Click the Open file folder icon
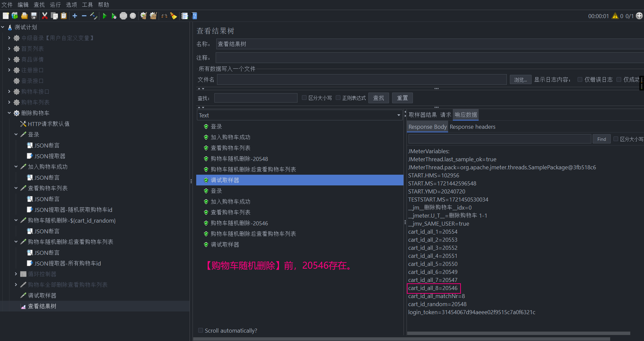The image size is (644, 341). coord(24,16)
